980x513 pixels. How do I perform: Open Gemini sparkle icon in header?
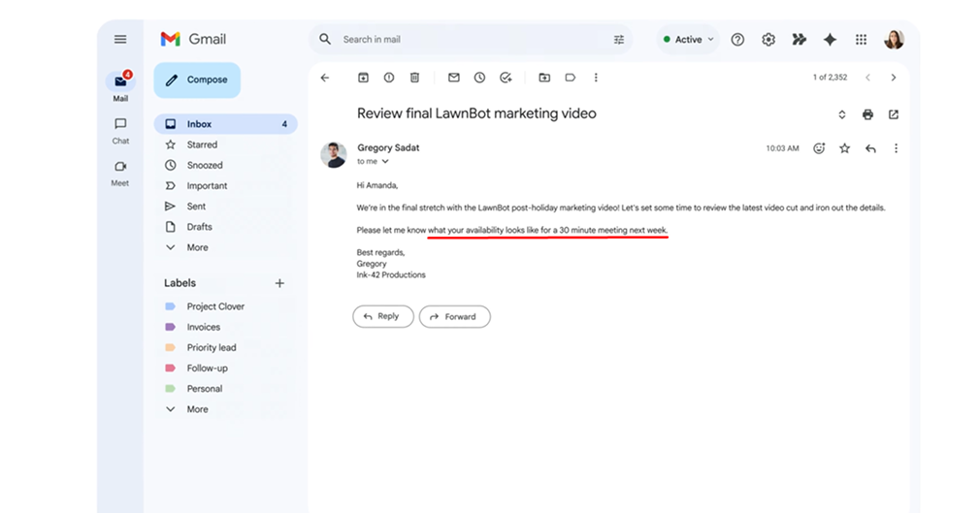pyautogui.click(x=830, y=40)
